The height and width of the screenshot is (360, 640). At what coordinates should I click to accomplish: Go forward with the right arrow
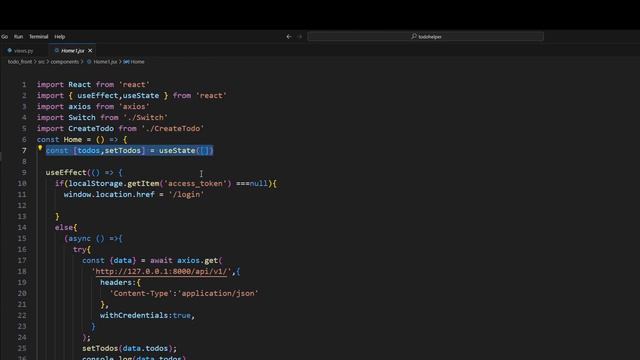pyautogui.click(x=300, y=37)
